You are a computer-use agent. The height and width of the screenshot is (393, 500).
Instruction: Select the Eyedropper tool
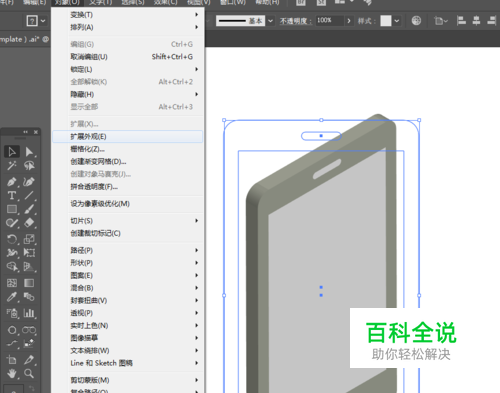point(12,297)
